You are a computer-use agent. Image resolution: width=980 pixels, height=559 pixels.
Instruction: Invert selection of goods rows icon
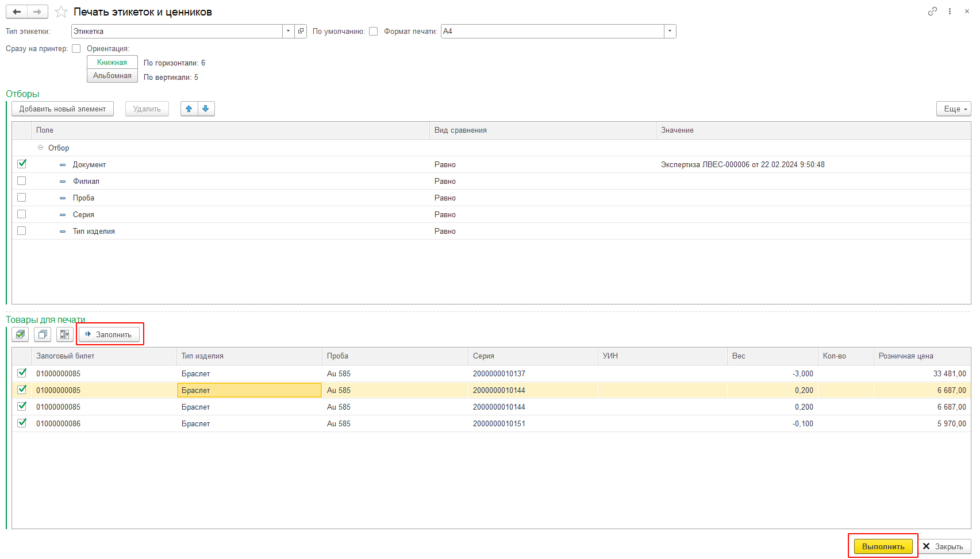click(x=65, y=334)
